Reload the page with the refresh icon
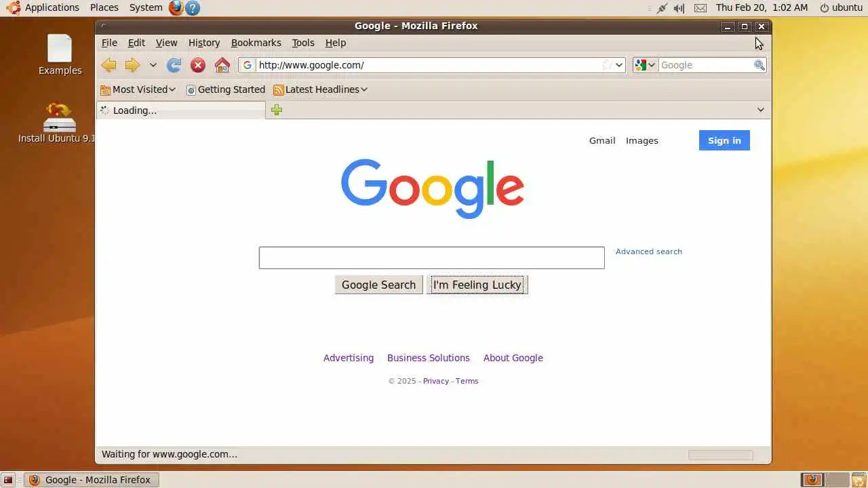Screen dimensions: 868x488 [174, 65]
